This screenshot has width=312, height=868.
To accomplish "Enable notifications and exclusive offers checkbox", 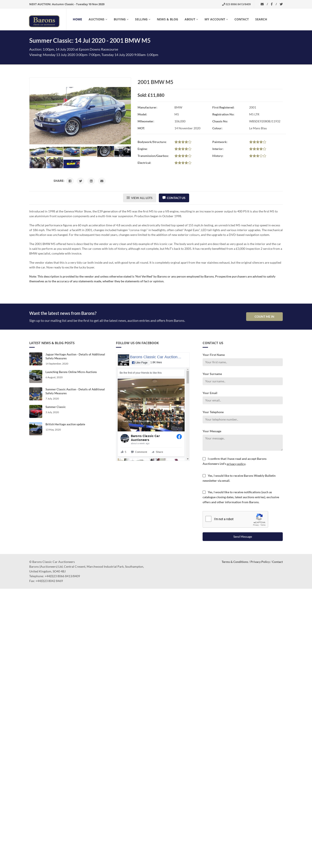I will [204, 492].
